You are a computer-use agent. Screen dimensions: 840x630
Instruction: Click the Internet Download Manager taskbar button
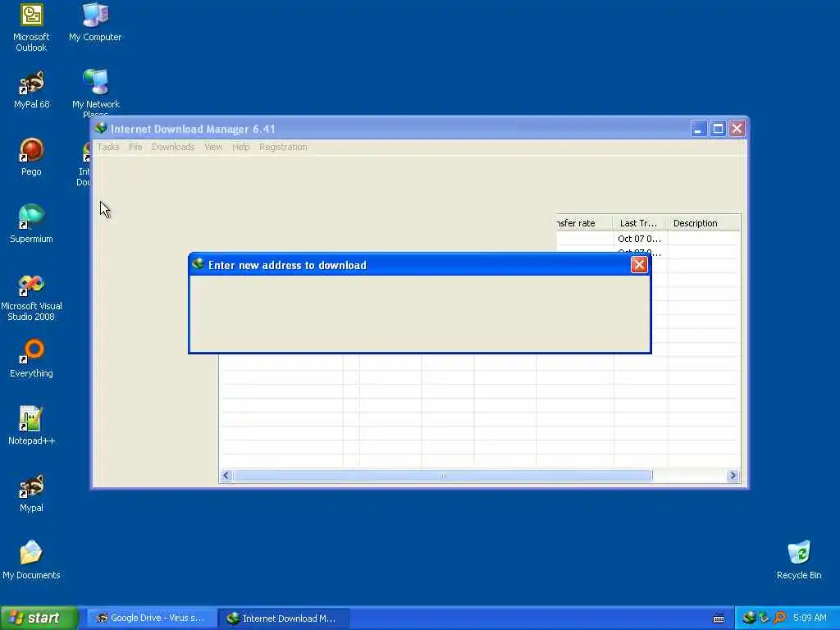tap(284, 618)
